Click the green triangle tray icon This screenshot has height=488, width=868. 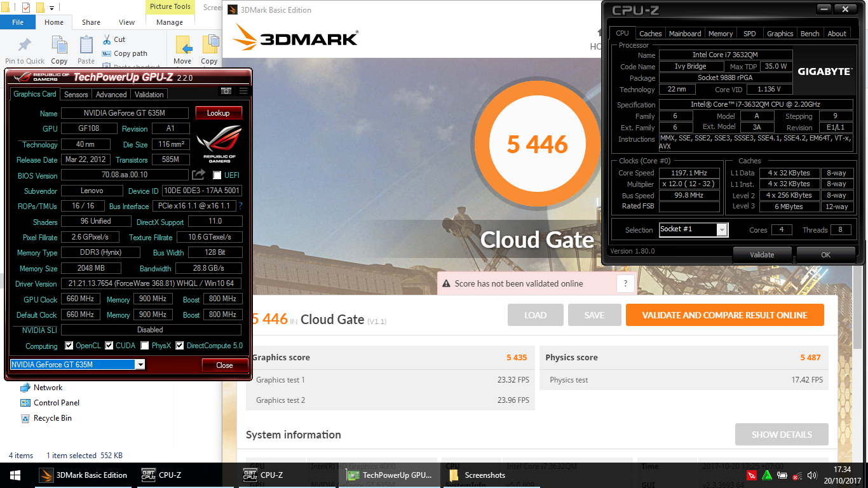(767, 475)
